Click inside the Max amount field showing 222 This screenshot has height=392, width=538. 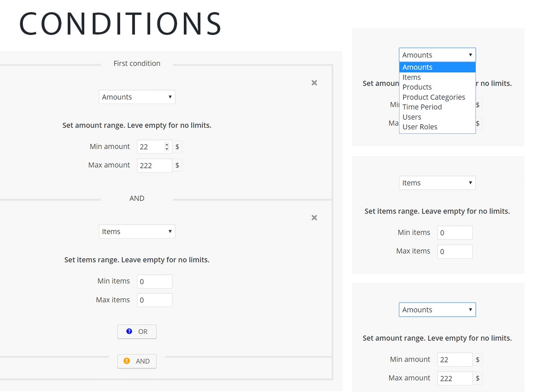click(154, 165)
